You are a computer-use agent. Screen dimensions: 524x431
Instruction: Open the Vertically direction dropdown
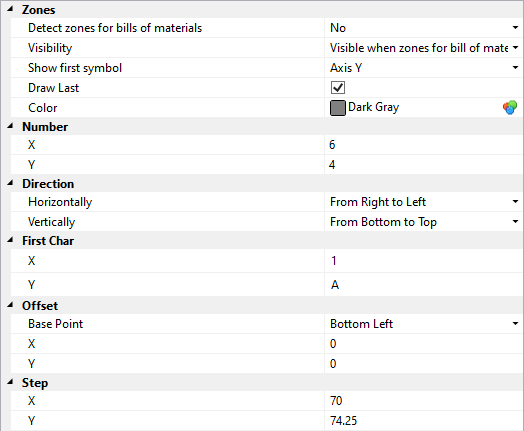[x=515, y=222]
